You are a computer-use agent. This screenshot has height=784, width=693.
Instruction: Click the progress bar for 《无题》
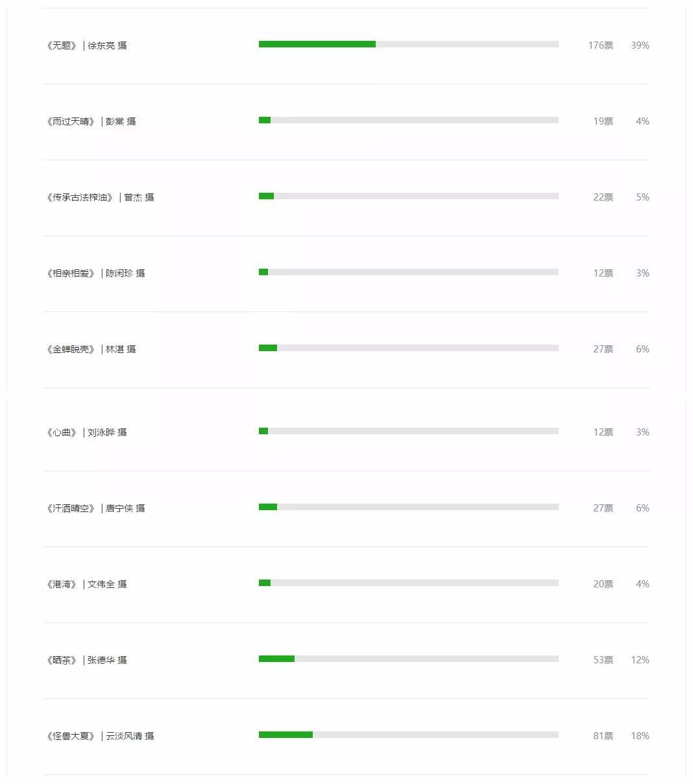click(x=409, y=44)
